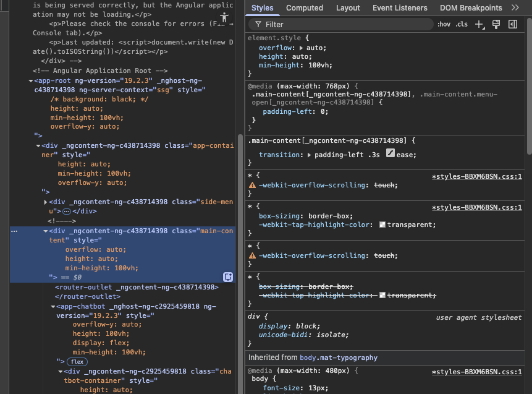Switch to the Computed tab
Image resolution: width=532 pixels, height=394 pixels.
(305, 8)
